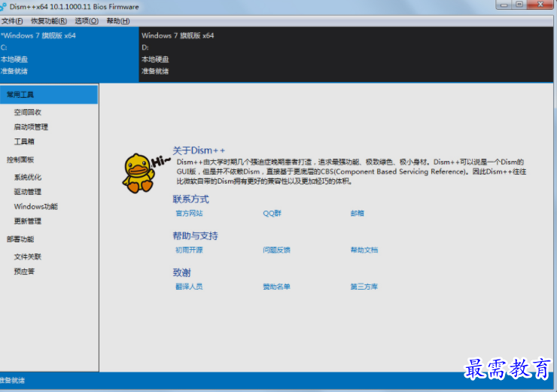
Task: Open 更新管理 in the sidebar
Action: click(28, 221)
